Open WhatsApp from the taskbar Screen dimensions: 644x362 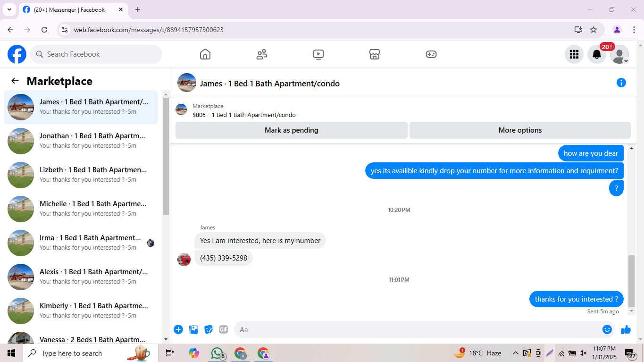tap(217, 353)
